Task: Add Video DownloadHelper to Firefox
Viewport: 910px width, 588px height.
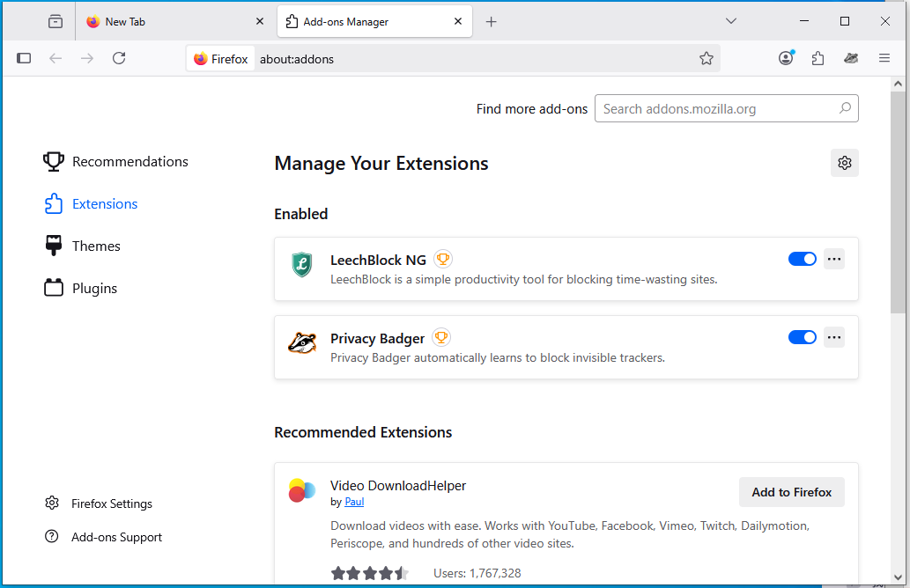Action: pyautogui.click(x=791, y=492)
